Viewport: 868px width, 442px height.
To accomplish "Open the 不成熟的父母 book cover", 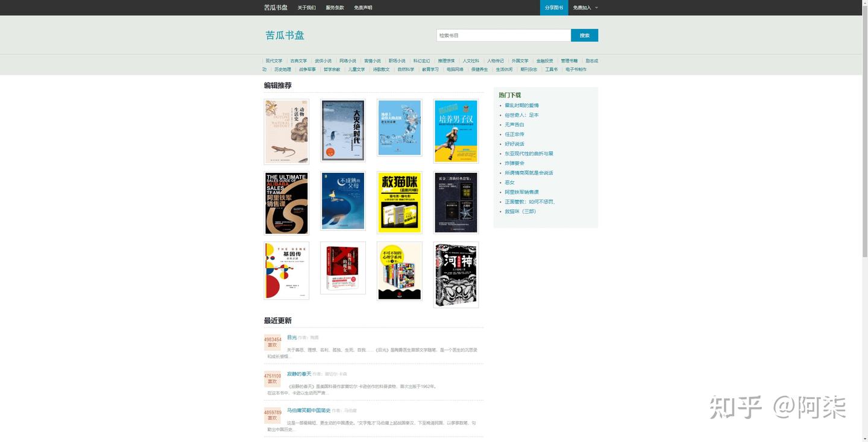I will click(x=343, y=201).
